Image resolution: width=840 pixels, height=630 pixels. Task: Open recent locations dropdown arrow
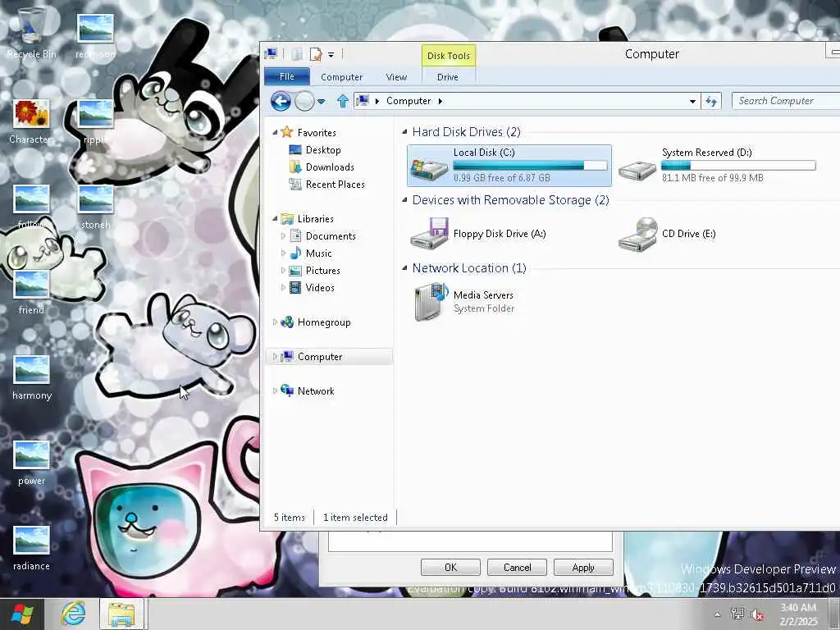point(321,101)
